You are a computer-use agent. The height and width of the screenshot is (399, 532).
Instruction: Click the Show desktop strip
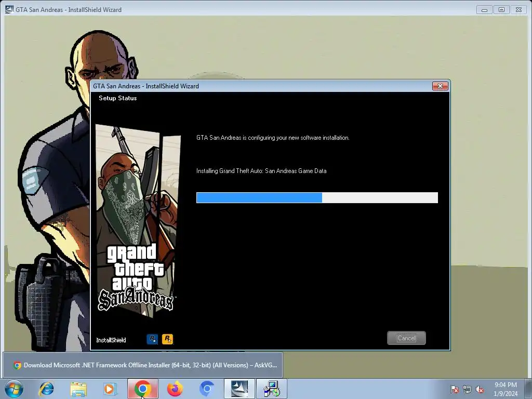(529, 389)
